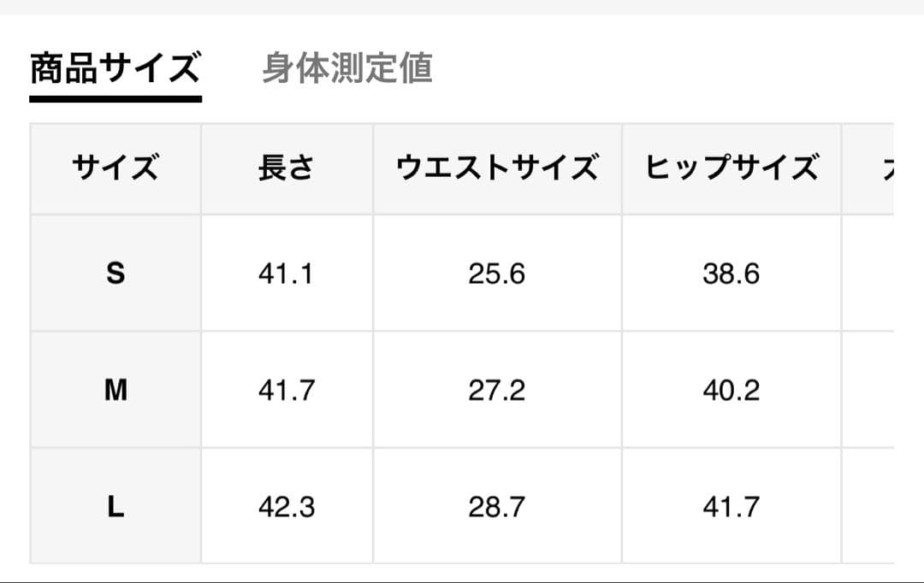Image resolution: width=924 pixels, height=583 pixels.
Task: Click the L hip value 41.7
Action: (x=731, y=507)
